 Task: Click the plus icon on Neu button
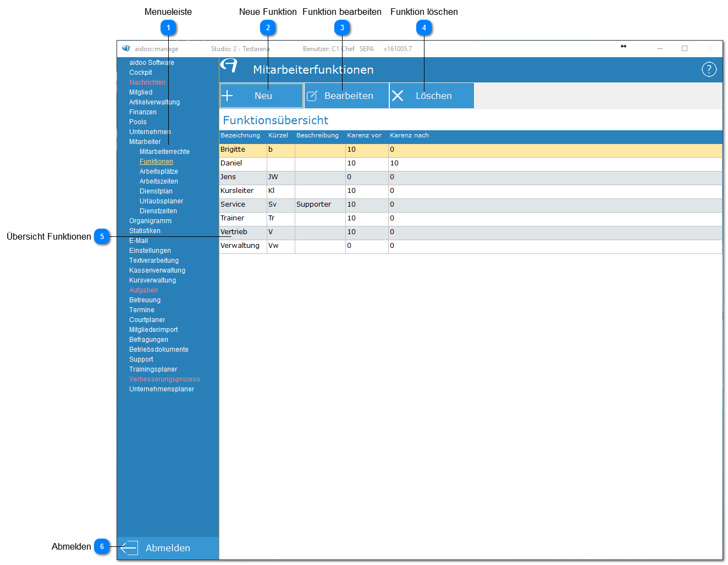coord(227,96)
